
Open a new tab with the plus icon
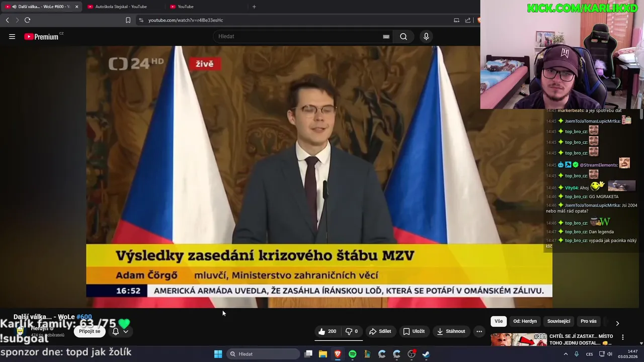[254, 7]
